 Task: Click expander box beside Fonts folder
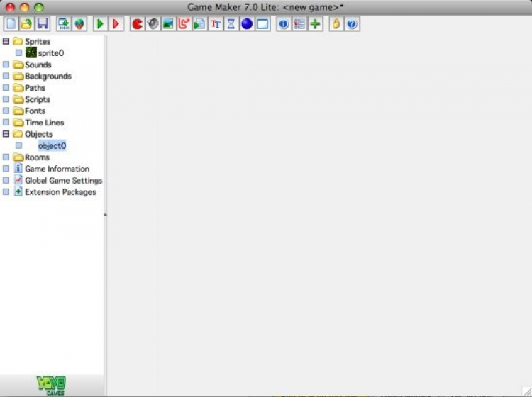pyautogui.click(x=6, y=111)
